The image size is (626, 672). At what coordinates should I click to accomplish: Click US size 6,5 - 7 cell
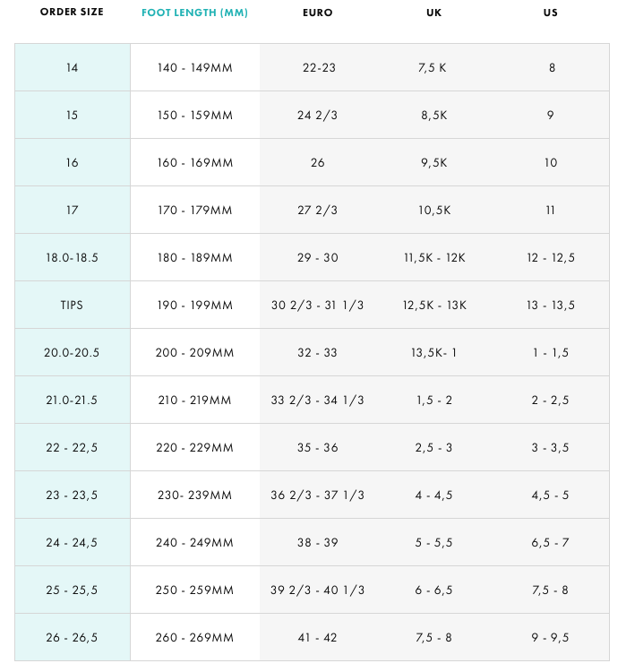[551, 542]
